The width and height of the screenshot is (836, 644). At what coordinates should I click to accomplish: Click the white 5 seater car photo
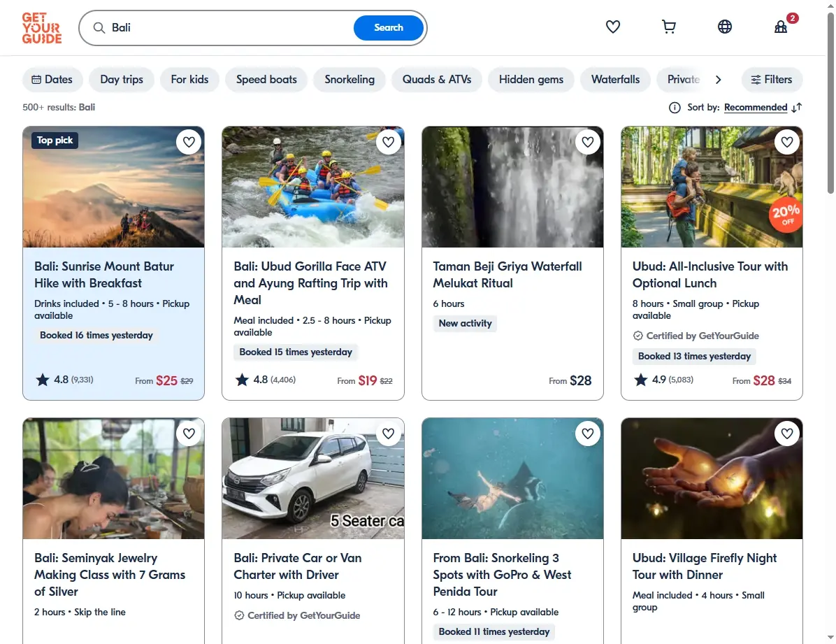(x=313, y=478)
